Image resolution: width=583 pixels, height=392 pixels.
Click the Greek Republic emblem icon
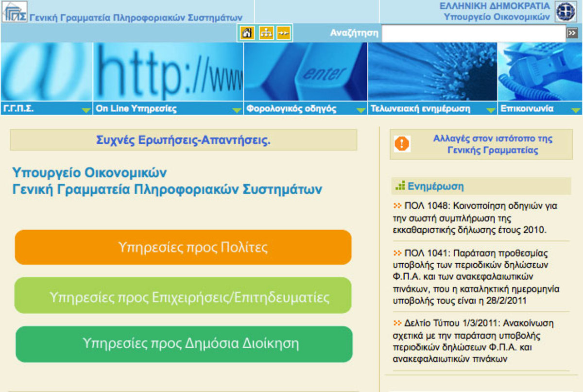[x=565, y=12]
